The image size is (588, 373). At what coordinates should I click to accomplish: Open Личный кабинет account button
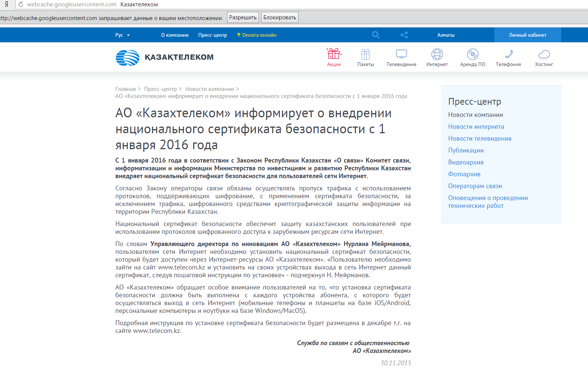(x=527, y=35)
